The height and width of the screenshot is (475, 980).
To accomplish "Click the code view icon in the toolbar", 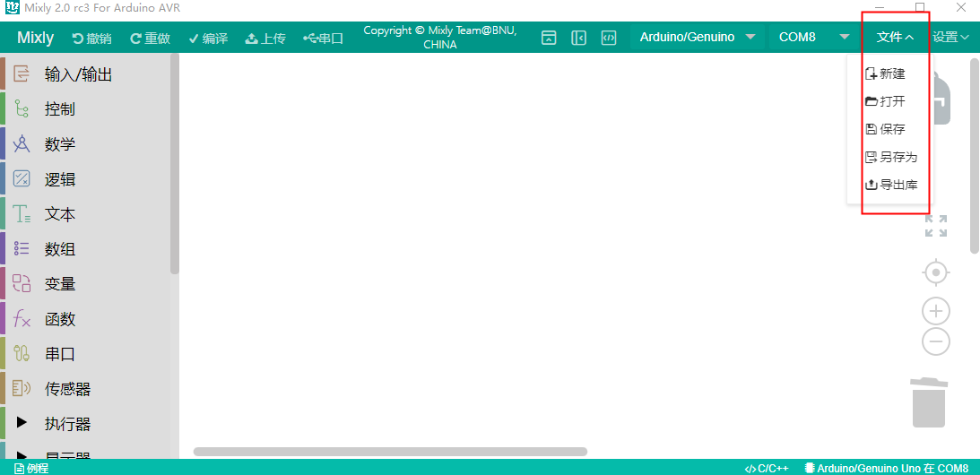I will [x=609, y=38].
